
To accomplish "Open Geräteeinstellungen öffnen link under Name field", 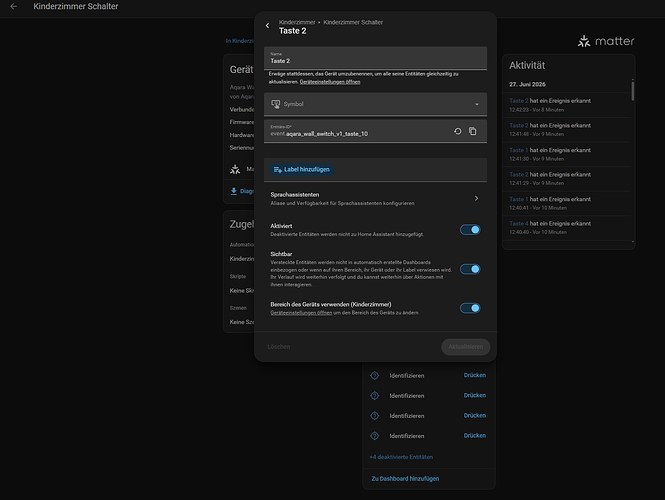I will [330, 82].
